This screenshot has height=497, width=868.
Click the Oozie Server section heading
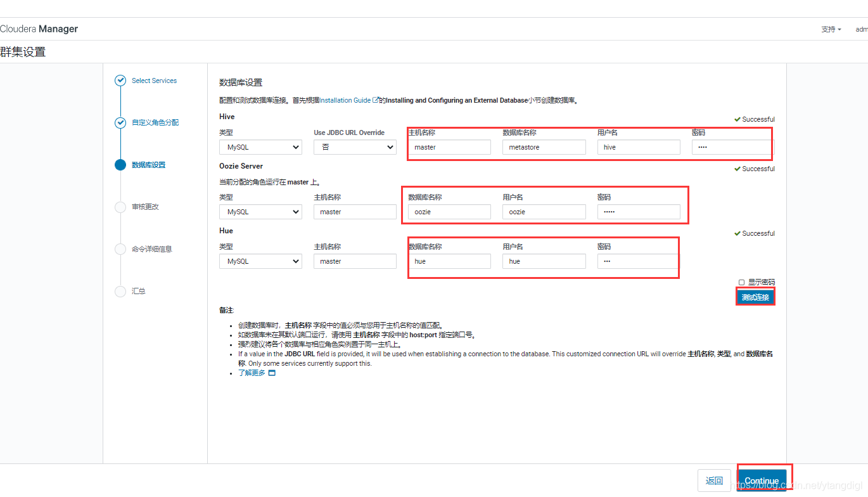click(241, 166)
